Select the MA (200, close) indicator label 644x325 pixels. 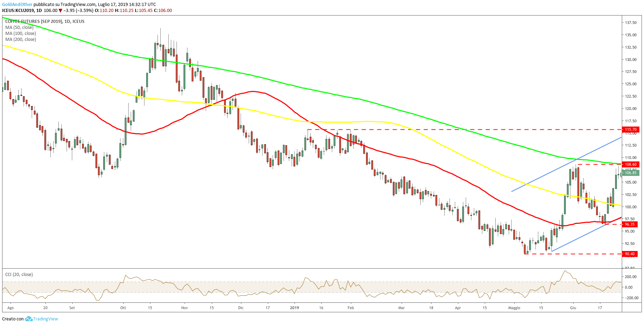pos(20,39)
